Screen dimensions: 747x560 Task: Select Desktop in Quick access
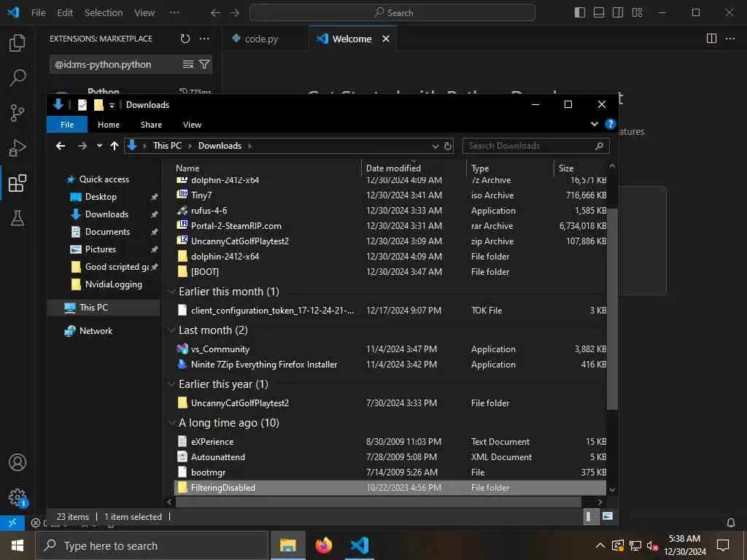(x=101, y=197)
